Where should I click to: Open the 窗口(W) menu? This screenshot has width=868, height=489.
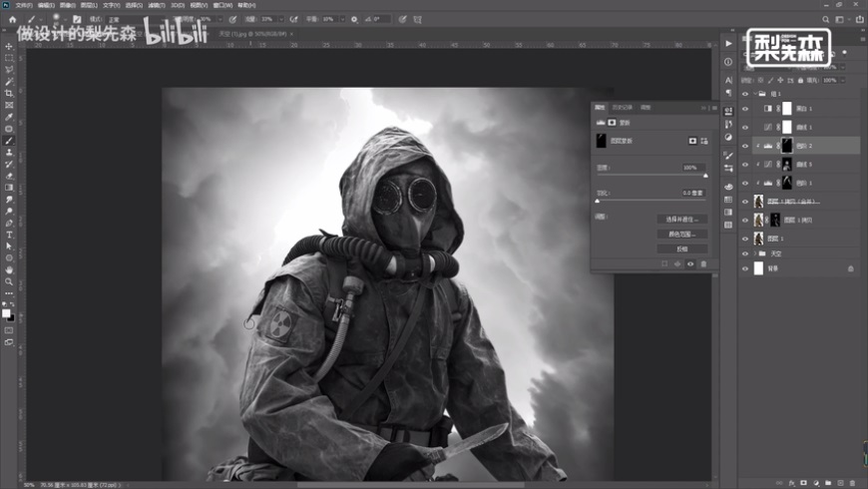coord(222,5)
